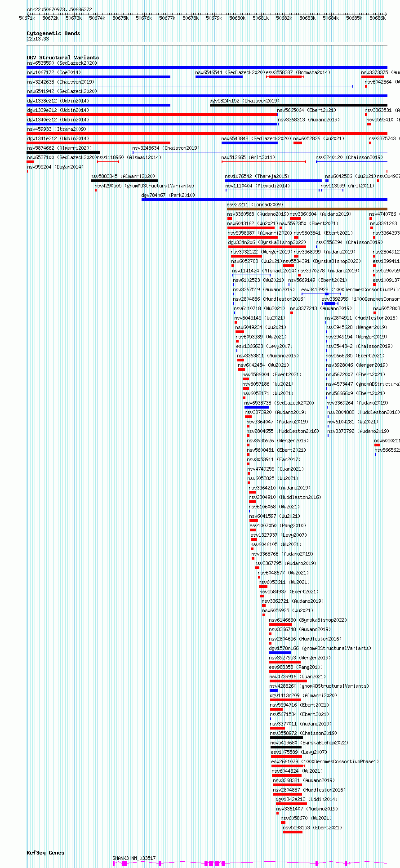The height and width of the screenshot is (868, 400).
Task: Click the blue dgv784n67 variant bar
Action: coord(264,200)
